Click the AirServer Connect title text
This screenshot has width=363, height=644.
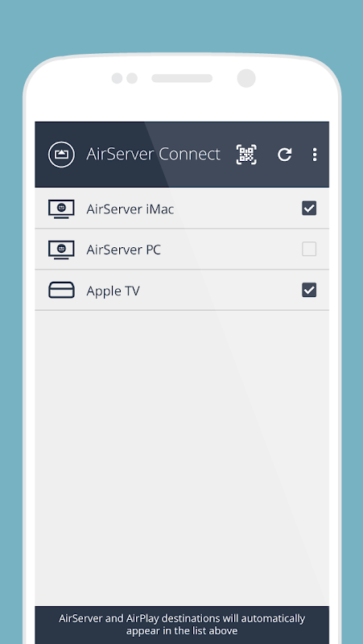tap(153, 155)
